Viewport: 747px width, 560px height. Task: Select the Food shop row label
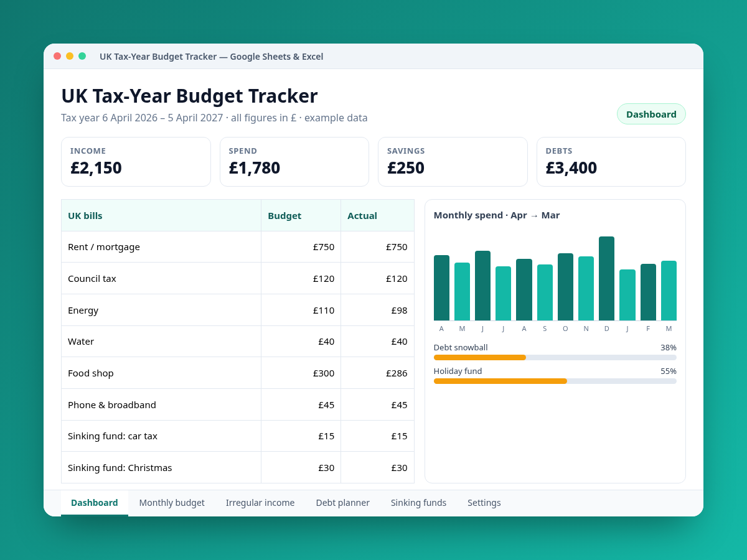91,373
